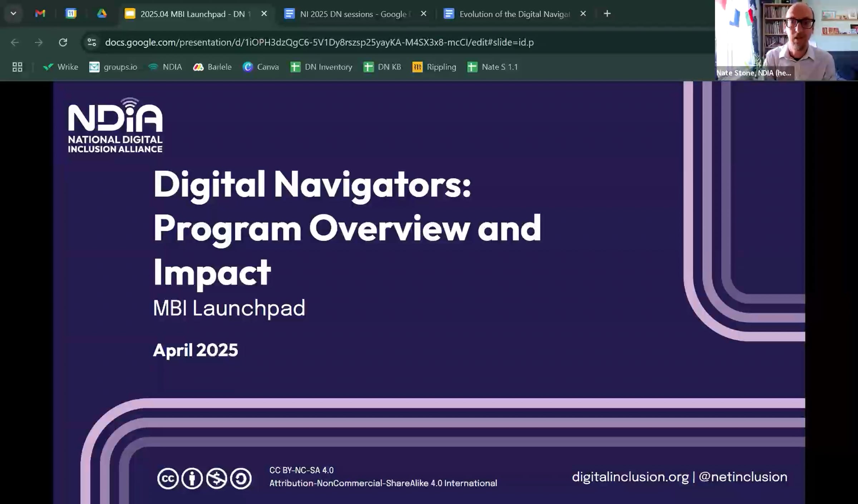Viewport: 858px width, 504px height.
Task: Open the Gmail pinned tab
Action: 40,14
